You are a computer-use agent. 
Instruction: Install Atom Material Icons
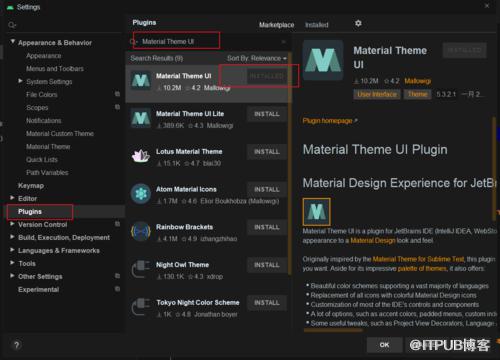(267, 189)
